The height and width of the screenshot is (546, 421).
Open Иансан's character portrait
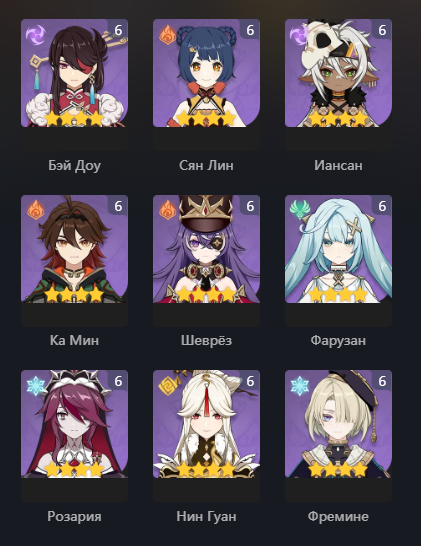click(x=338, y=73)
